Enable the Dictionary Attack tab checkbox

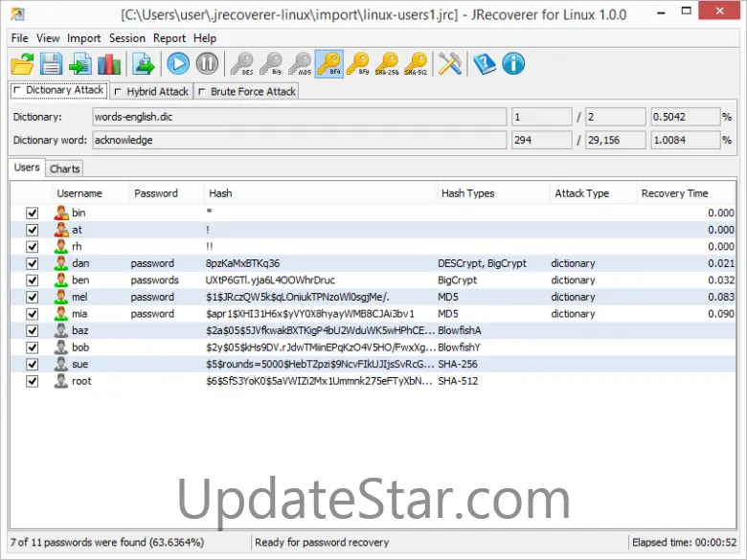pyautogui.click(x=17, y=90)
